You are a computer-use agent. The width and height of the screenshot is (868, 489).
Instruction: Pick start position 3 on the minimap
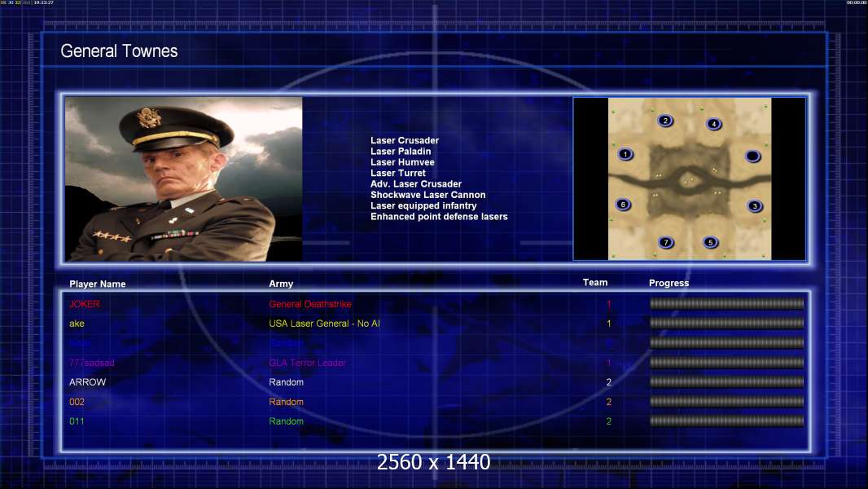[x=755, y=206]
